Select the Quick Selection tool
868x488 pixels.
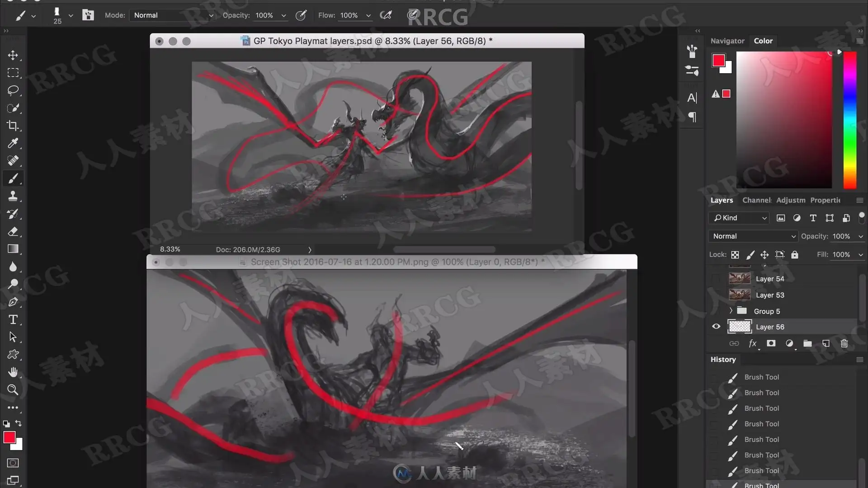pyautogui.click(x=13, y=108)
